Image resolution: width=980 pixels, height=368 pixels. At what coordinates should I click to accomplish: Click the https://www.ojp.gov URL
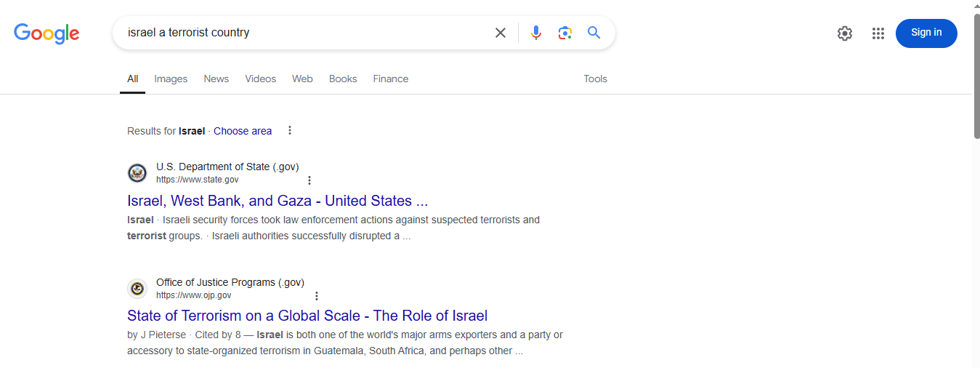click(x=194, y=295)
